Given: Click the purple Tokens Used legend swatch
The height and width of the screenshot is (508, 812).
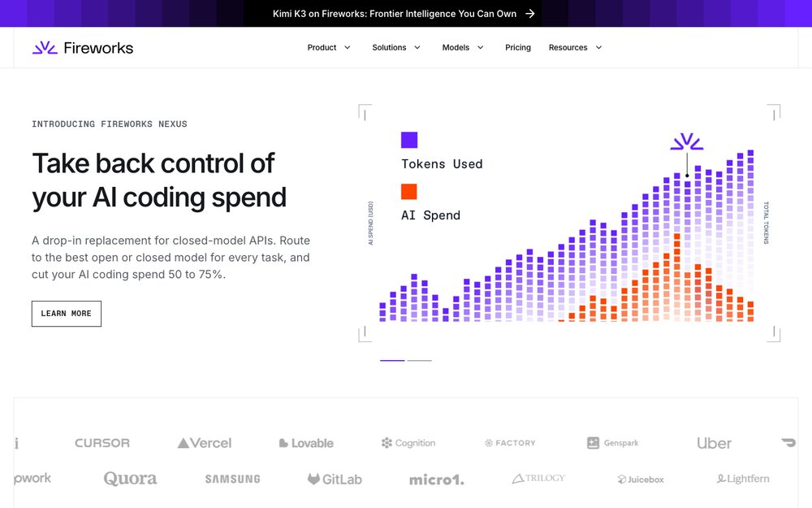Looking at the screenshot, I should [409, 140].
